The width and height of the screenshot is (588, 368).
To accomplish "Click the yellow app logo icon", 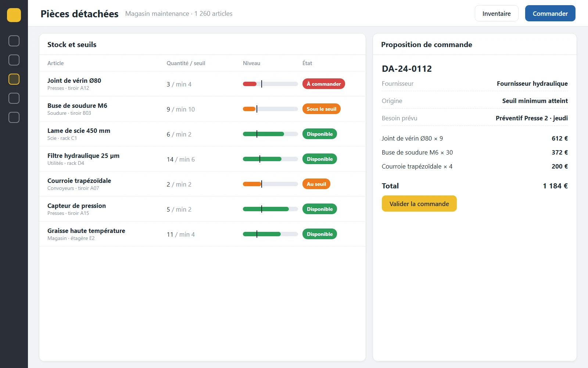I will 14,15.
